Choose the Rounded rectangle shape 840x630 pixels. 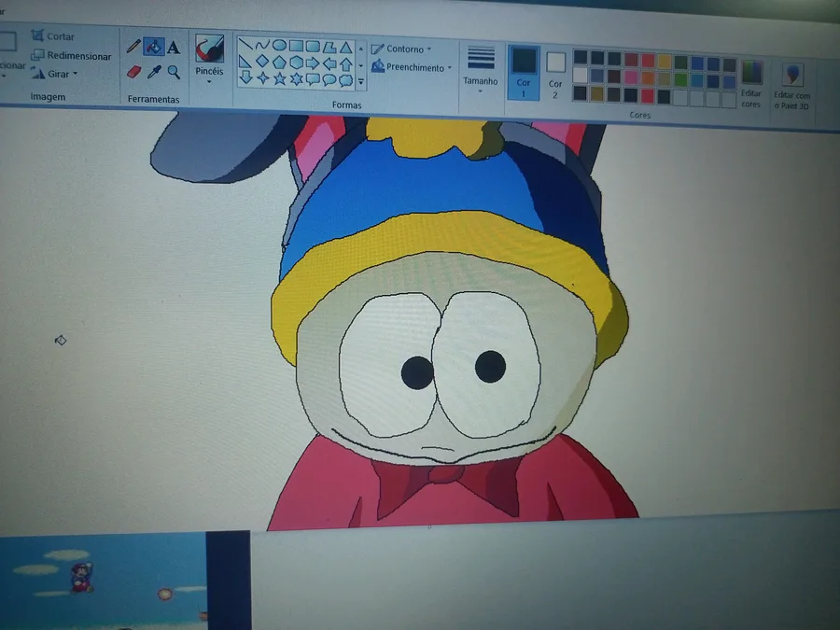click(313, 47)
